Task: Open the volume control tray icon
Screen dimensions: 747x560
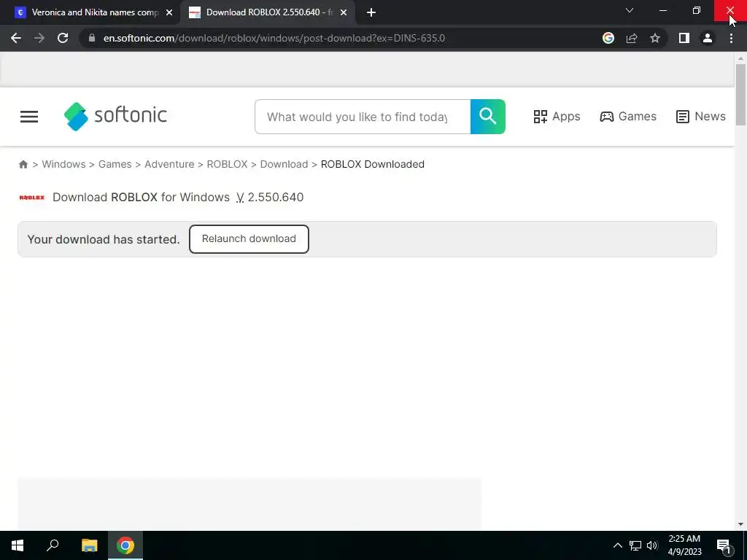Action: click(652, 545)
